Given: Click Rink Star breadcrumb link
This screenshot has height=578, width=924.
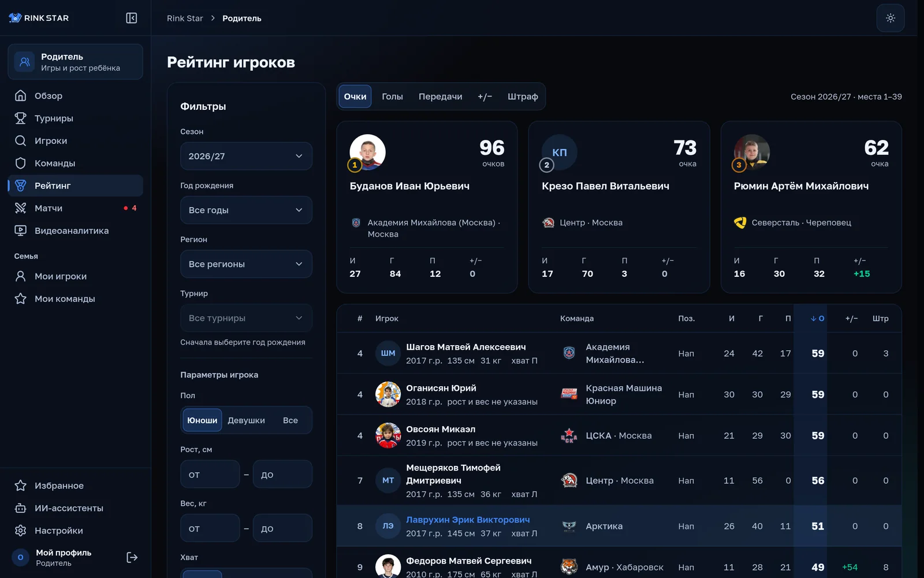Looking at the screenshot, I should (x=185, y=18).
